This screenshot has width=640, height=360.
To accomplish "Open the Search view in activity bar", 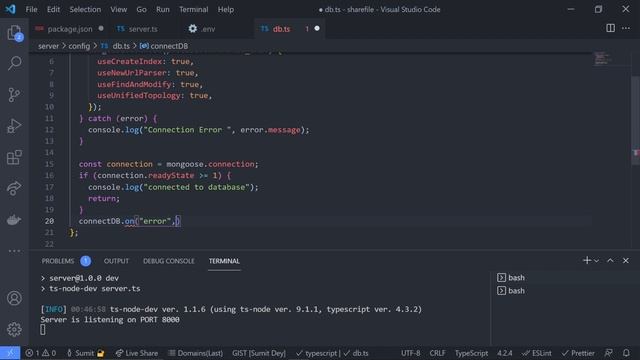I will click(14, 63).
